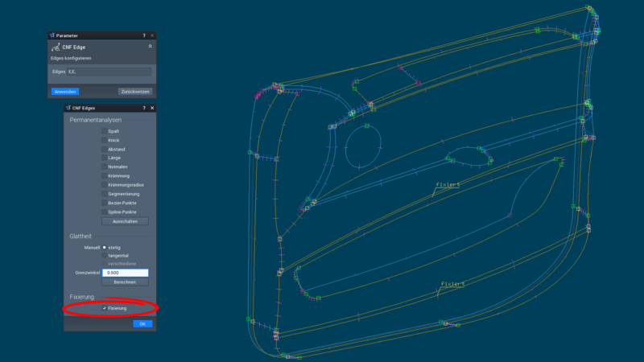Viewport: 644px width, 362px height.
Task: Toggle the Abstand checkbox
Action: tap(104, 150)
